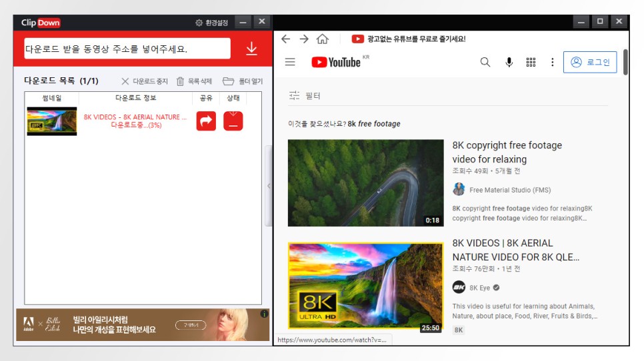Open YouTube search

click(x=485, y=62)
